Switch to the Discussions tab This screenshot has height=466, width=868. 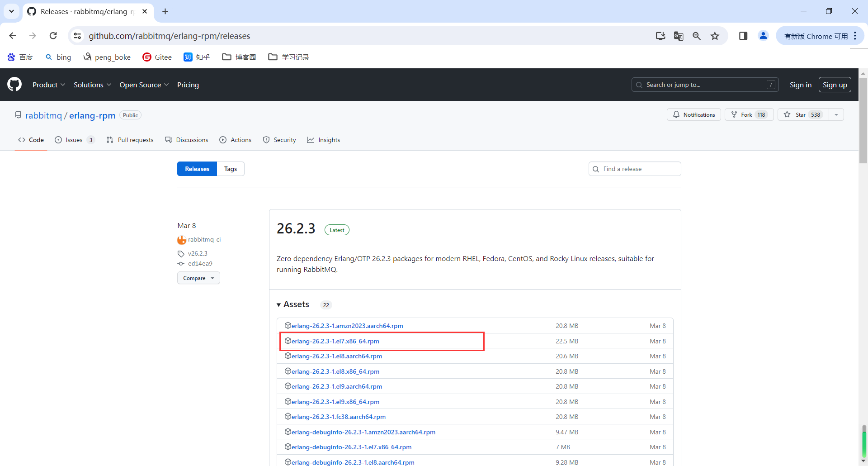(x=186, y=140)
